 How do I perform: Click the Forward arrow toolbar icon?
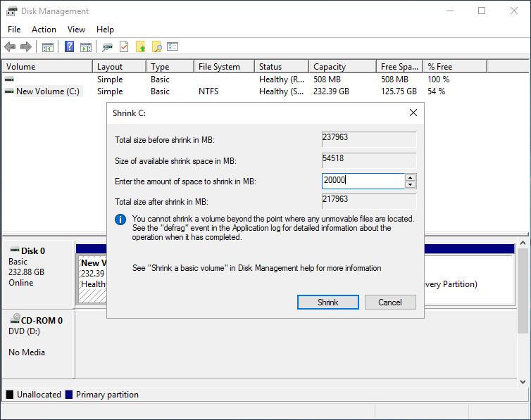coord(26,46)
